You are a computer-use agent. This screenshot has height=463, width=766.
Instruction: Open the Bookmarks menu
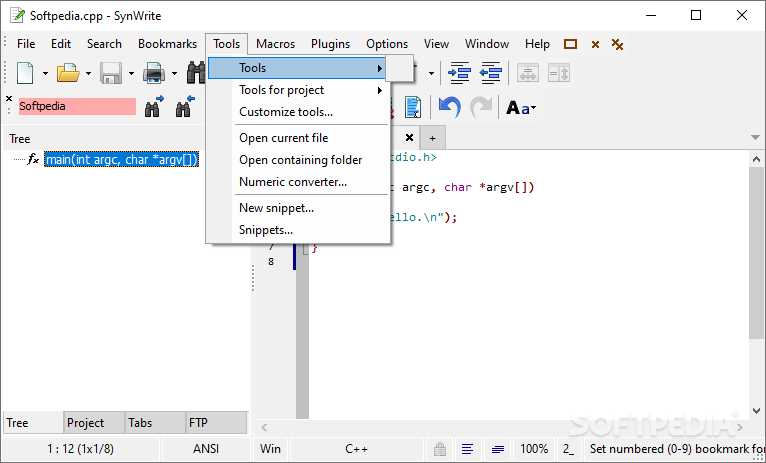[x=167, y=44]
